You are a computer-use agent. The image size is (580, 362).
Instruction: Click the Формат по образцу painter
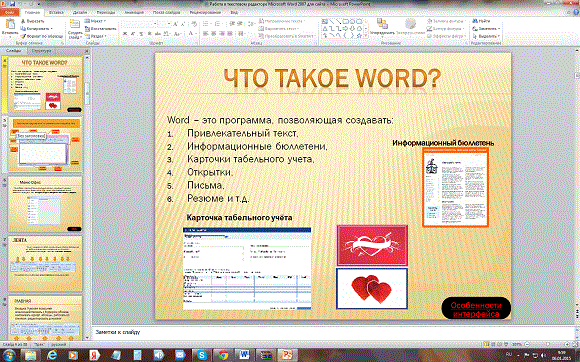pyautogui.click(x=23, y=36)
